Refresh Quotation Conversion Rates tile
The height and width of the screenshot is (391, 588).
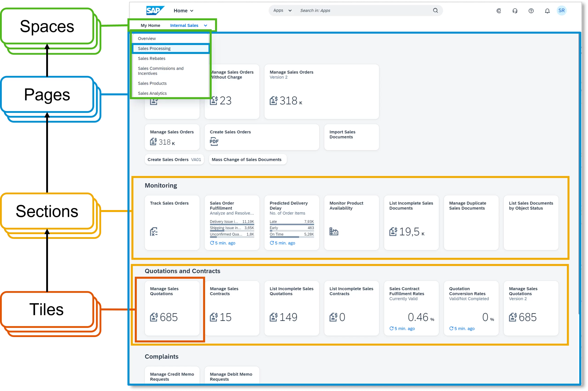[x=451, y=328]
